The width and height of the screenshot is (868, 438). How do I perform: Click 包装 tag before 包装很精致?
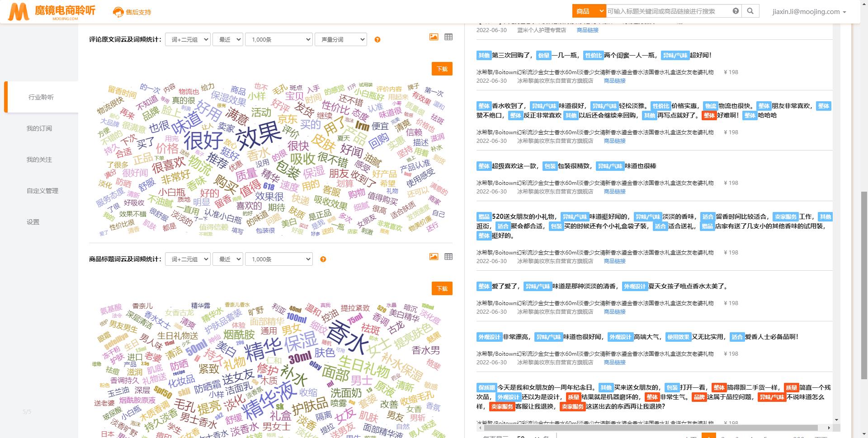tap(550, 166)
